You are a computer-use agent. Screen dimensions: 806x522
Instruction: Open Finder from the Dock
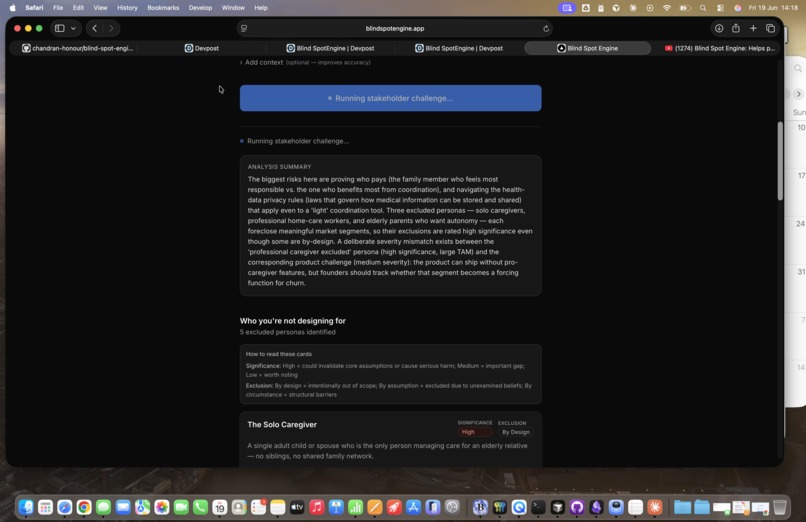pos(26,508)
